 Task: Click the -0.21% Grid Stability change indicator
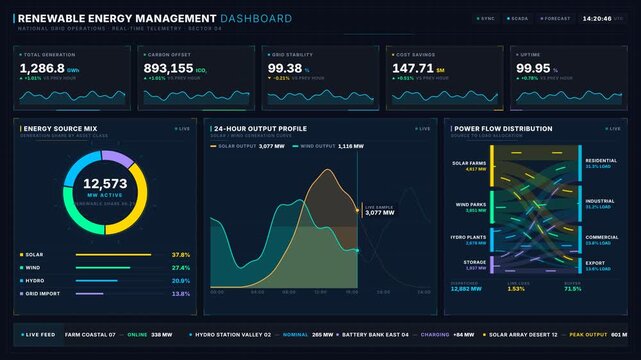pyautogui.click(x=278, y=78)
